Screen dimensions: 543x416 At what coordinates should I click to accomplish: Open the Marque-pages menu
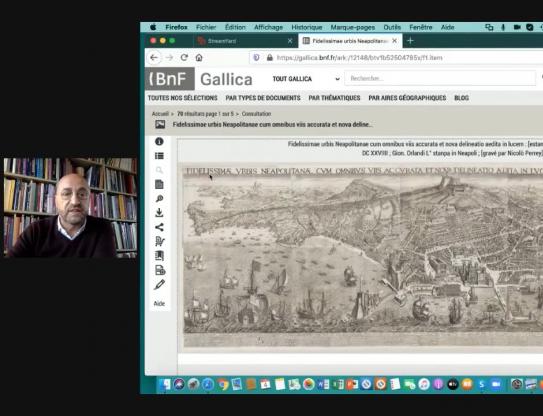[x=353, y=27]
